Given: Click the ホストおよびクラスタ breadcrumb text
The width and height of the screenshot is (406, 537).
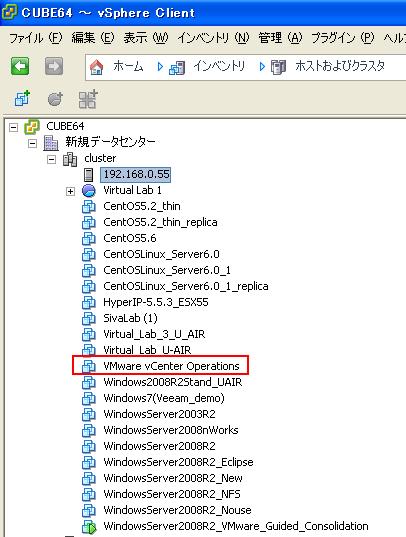Looking at the screenshot, I should pyautogui.click(x=340, y=66).
